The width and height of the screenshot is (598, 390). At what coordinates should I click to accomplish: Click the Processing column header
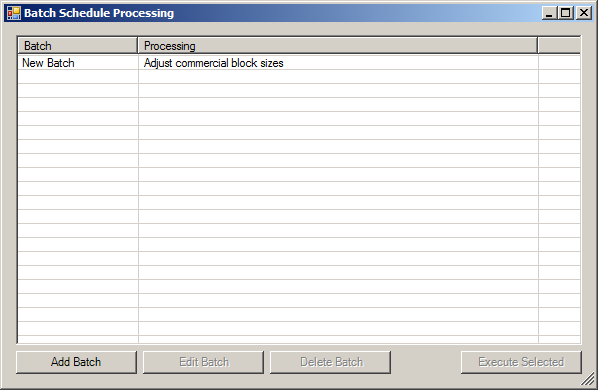tap(338, 46)
